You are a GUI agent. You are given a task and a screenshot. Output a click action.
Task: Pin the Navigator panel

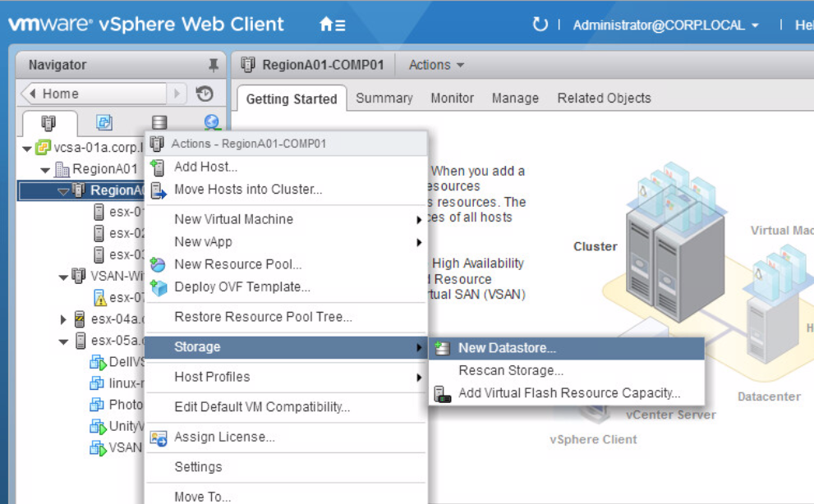click(x=214, y=66)
